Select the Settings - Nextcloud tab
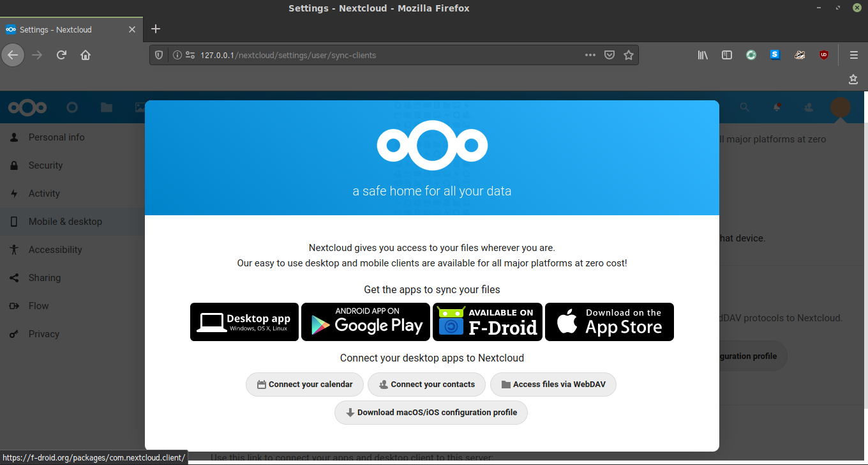 (71, 29)
